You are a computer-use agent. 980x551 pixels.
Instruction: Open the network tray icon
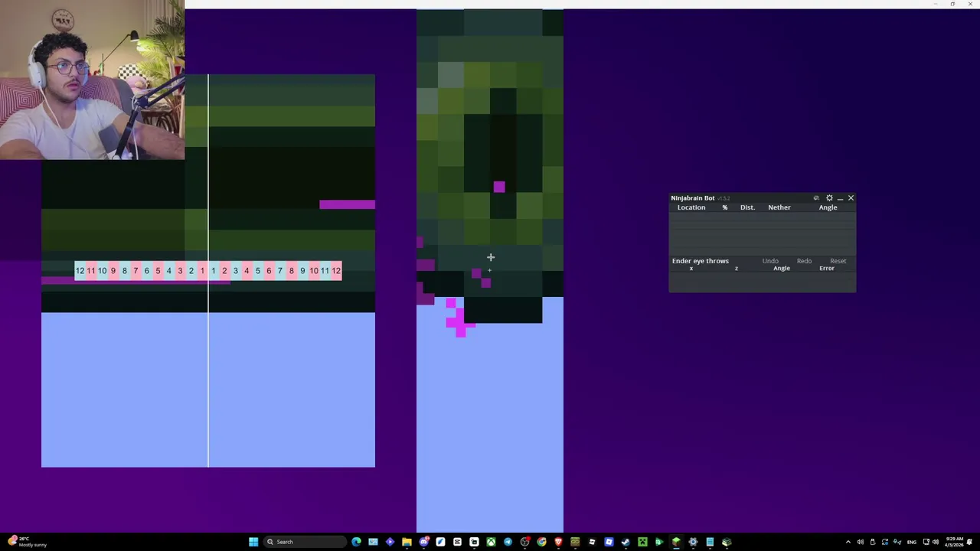926,542
